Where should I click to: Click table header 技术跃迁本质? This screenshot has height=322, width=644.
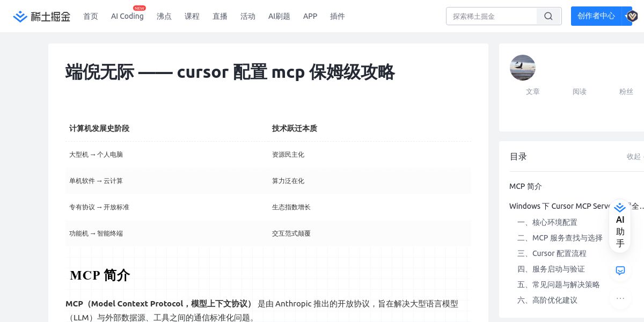tap(295, 128)
